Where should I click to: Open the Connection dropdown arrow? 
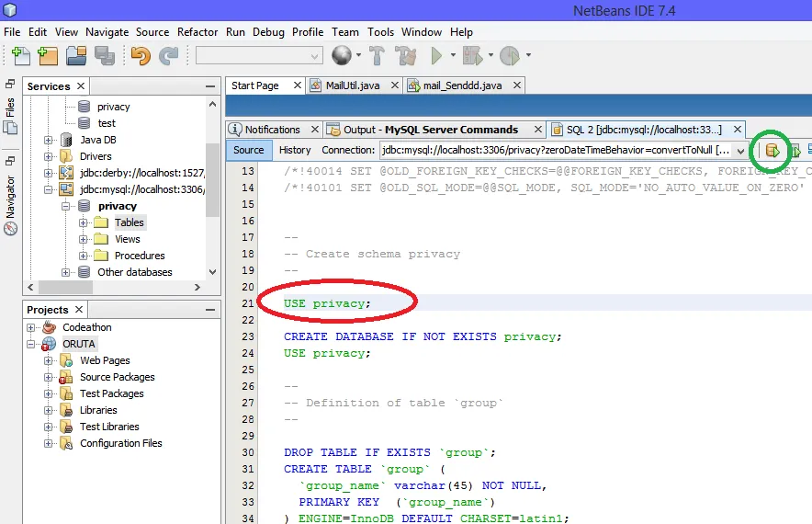741,151
